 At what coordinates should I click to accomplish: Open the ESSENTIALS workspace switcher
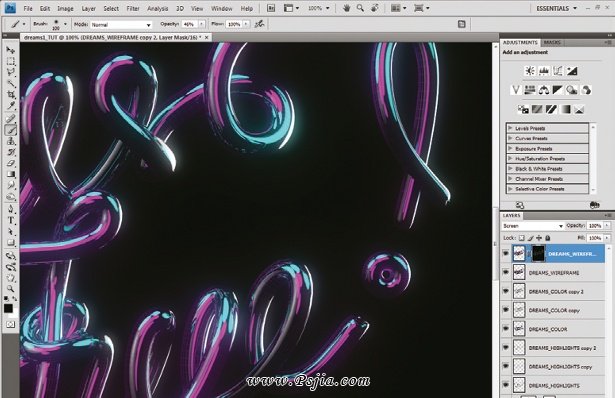(x=556, y=8)
